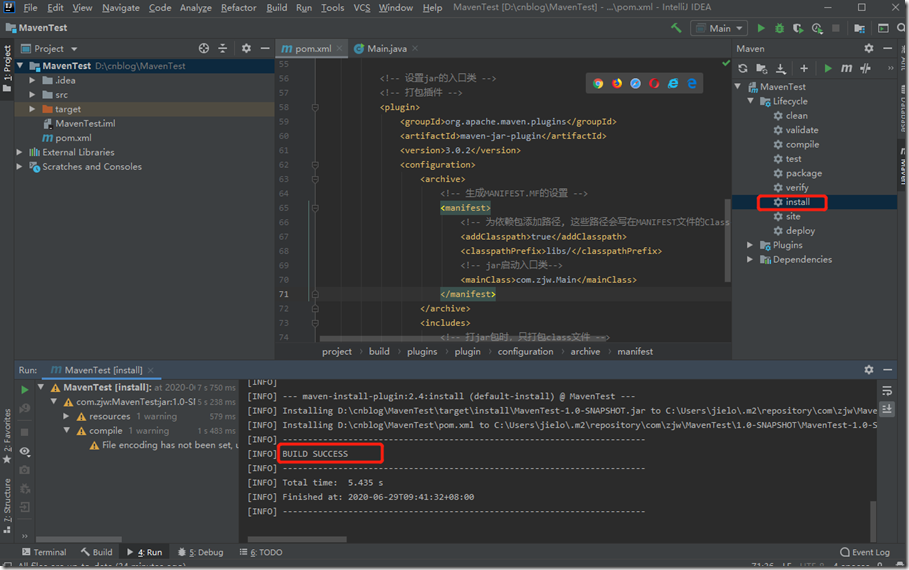
Task: Expand the target folder arrow
Action: tap(32, 109)
